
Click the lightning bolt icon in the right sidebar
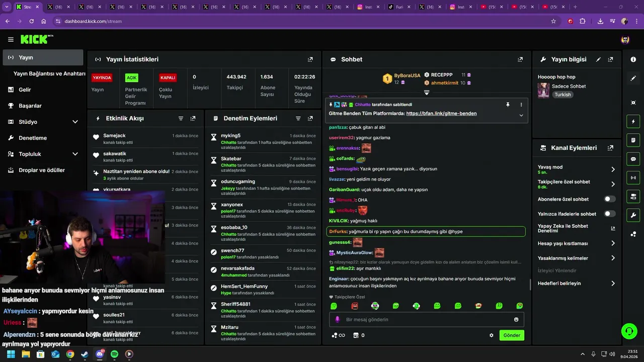click(633, 122)
